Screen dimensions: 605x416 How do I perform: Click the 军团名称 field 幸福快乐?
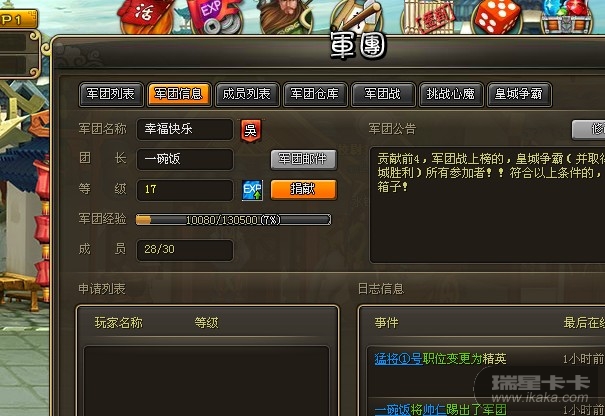point(184,129)
